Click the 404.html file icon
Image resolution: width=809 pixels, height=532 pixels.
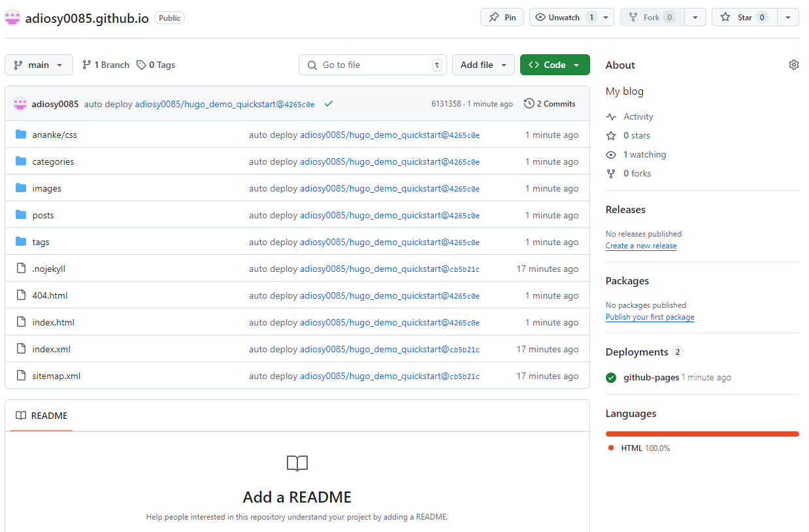(21, 295)
